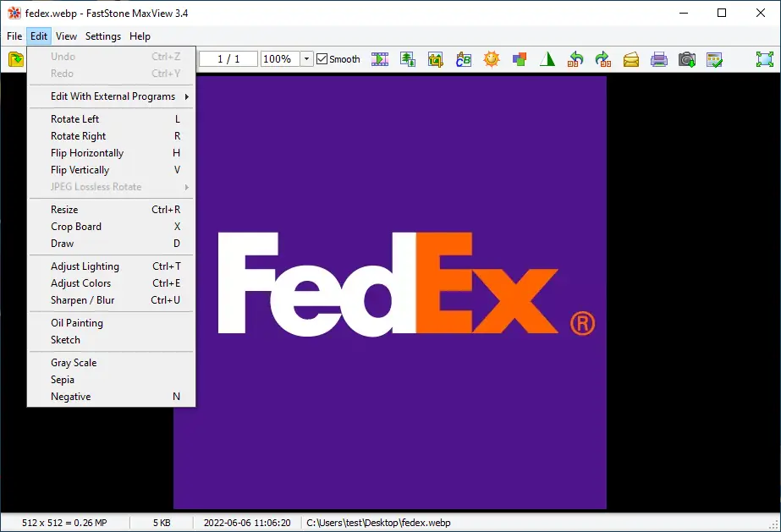This screenshot has width=781, height=532.
Task: Choose Flip Vertically in the menu
Action: click(x=111, y=170)
